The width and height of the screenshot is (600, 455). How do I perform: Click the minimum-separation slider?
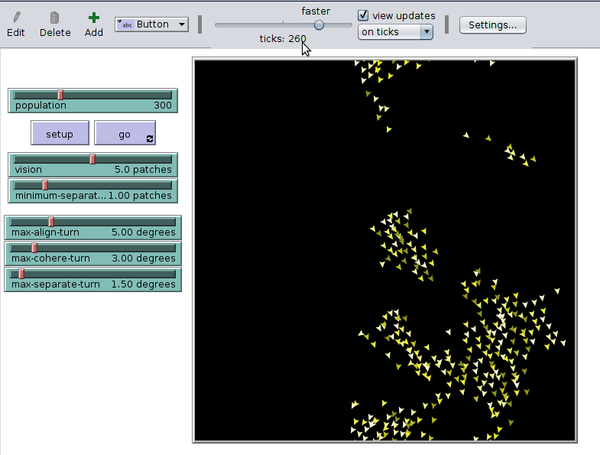[x=92, y=190]
